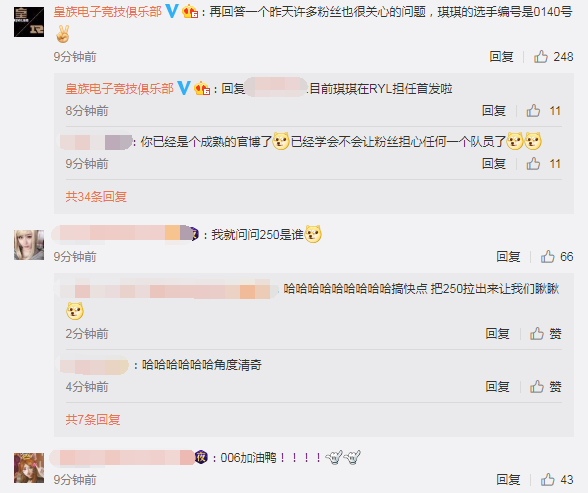Click the membership crown badge in top comment
588x493 pixels.
pos(190,11)
